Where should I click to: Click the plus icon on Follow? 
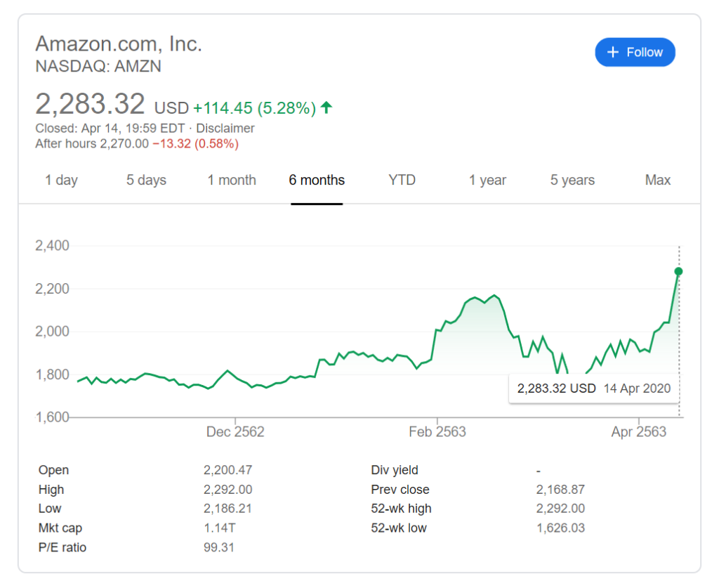pos(613,53)
